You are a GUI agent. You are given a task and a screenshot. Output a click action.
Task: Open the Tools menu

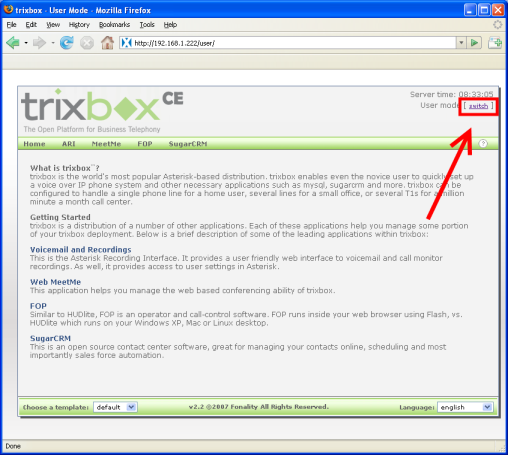(147, 25)
